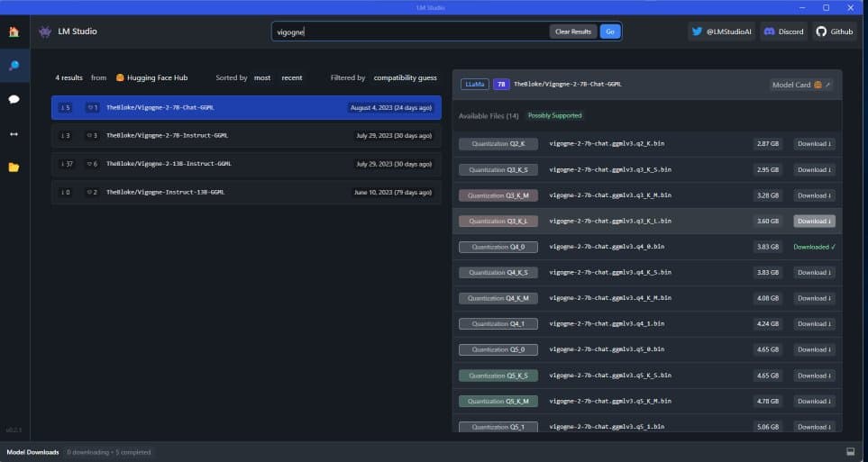Viewport: 868px width, 462px height.
Task: Select TheBloke/Vigogne-2-7B-Chat-GGML result
Action: (246, 107)
